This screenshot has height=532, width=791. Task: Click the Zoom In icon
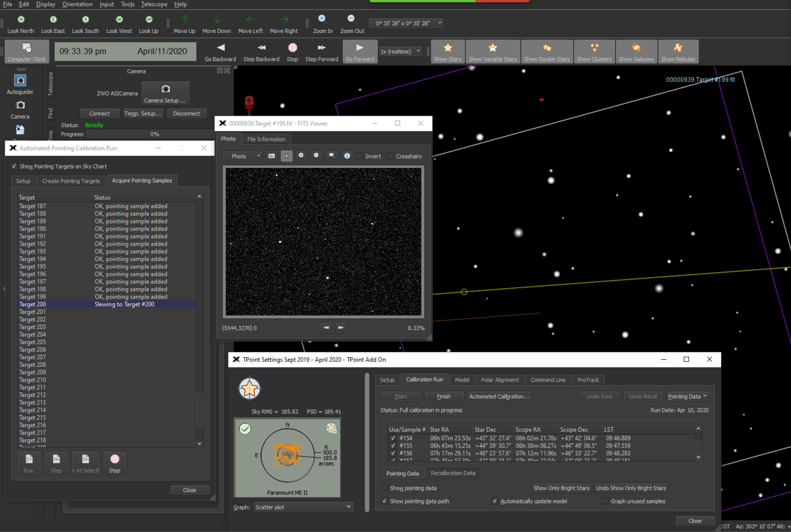coord(322,19)
